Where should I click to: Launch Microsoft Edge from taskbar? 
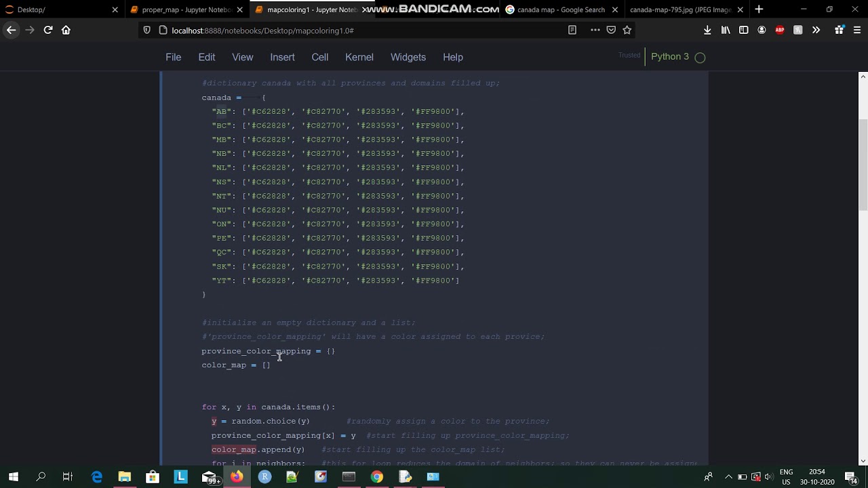[x=97, y=476]
